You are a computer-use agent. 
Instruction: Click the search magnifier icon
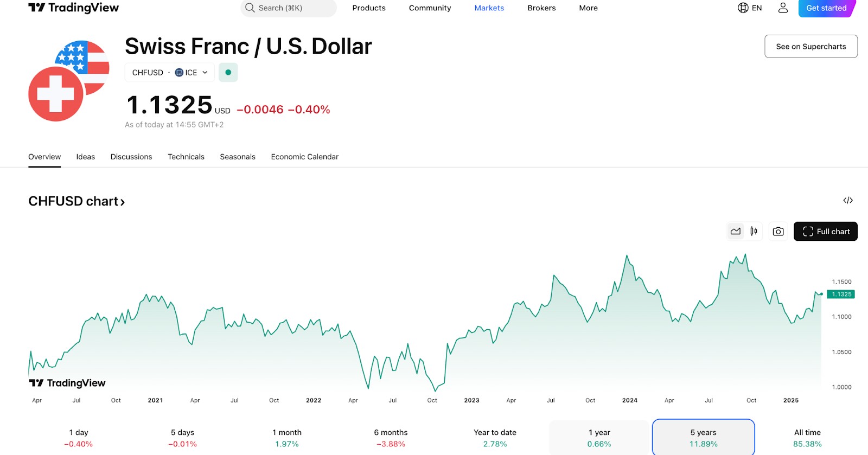click(250, 8)
